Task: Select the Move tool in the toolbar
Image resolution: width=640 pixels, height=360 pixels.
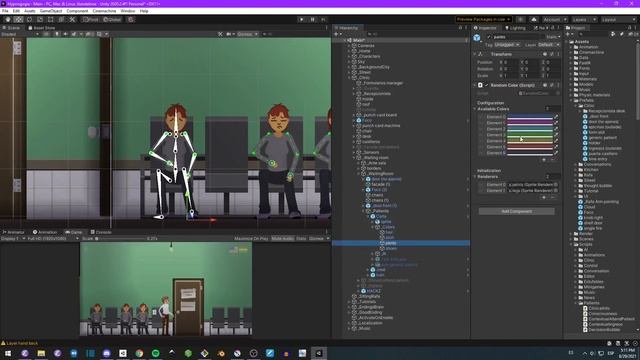Action: tap(18, 19)
